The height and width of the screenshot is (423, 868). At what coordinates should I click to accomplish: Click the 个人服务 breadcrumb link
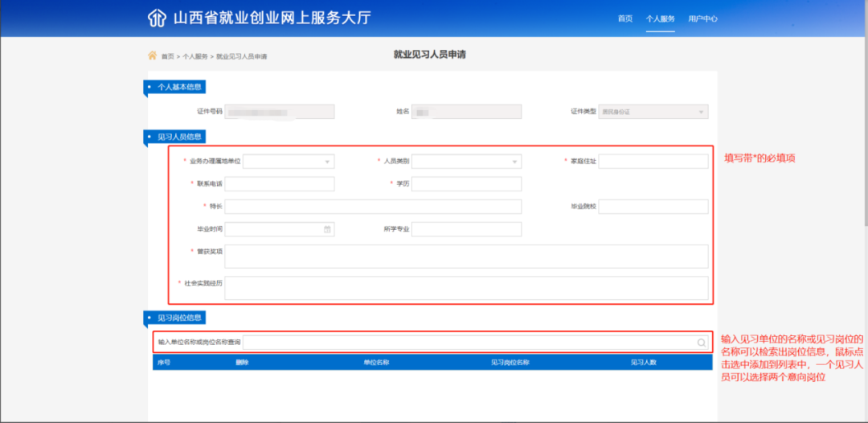pyautogui.click(x=194, y=56)
